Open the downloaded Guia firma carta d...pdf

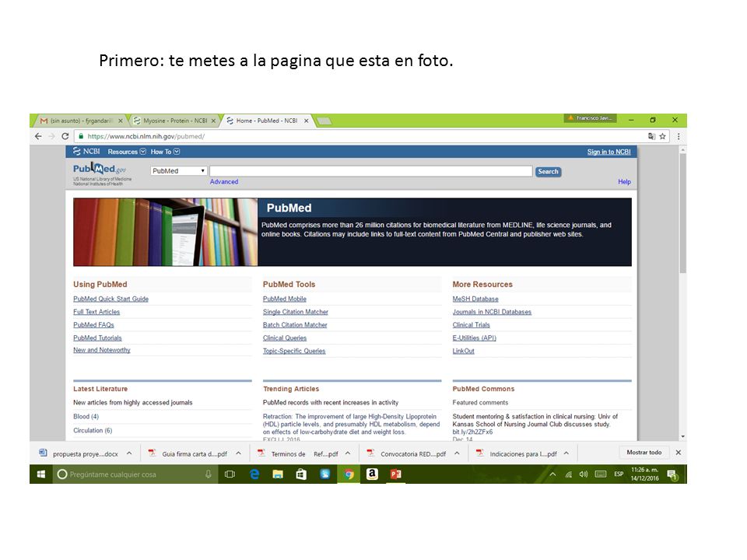click(x=188, y=453)
